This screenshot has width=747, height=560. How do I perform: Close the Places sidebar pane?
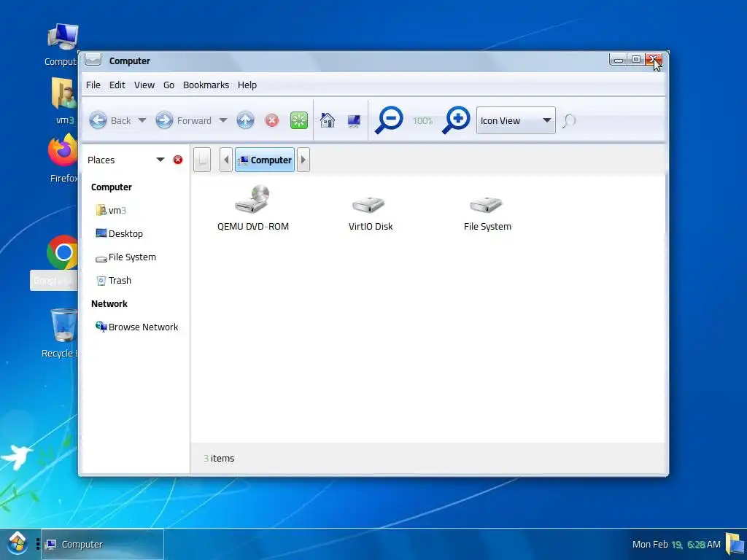pyautogui.click(x=178, y=160)
